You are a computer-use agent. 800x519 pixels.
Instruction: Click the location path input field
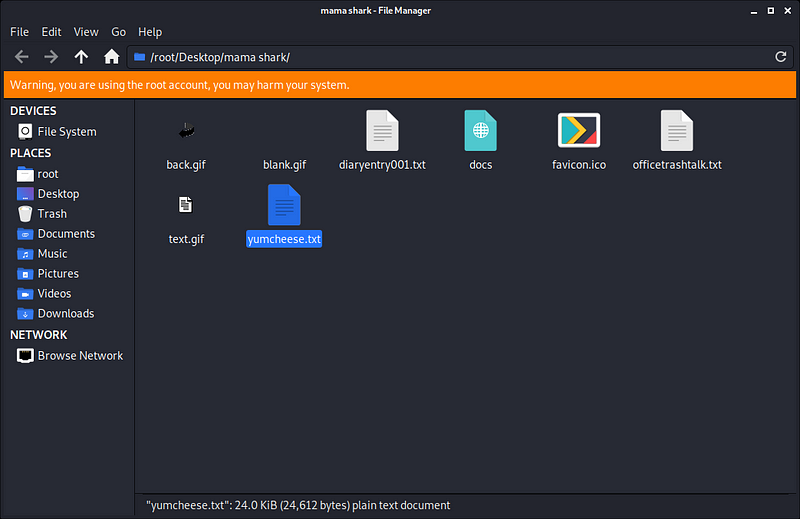(x=460, y=57)
